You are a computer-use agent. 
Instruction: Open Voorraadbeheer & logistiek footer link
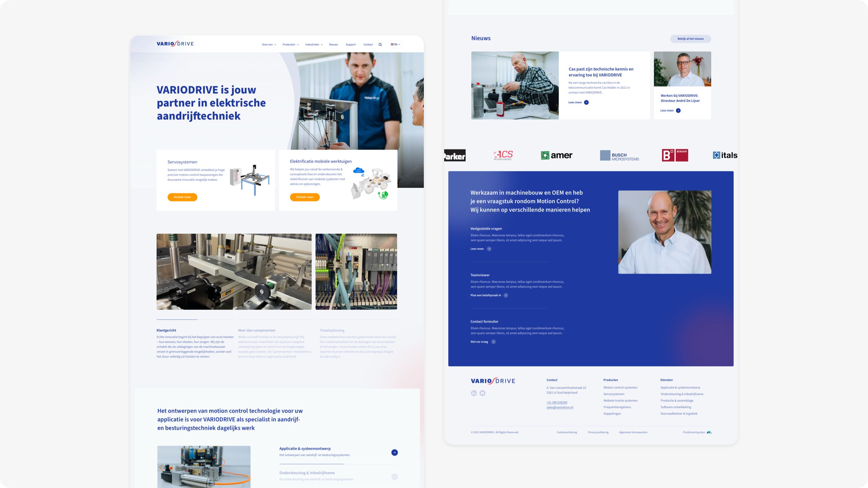pos(679,413)
